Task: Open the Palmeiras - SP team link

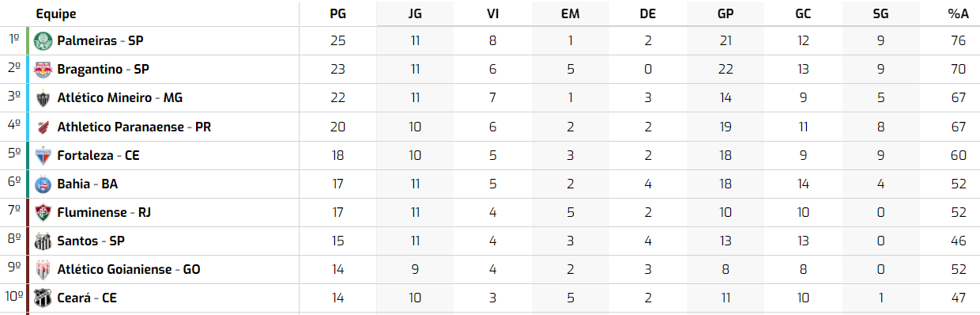Action: point(100,40)
